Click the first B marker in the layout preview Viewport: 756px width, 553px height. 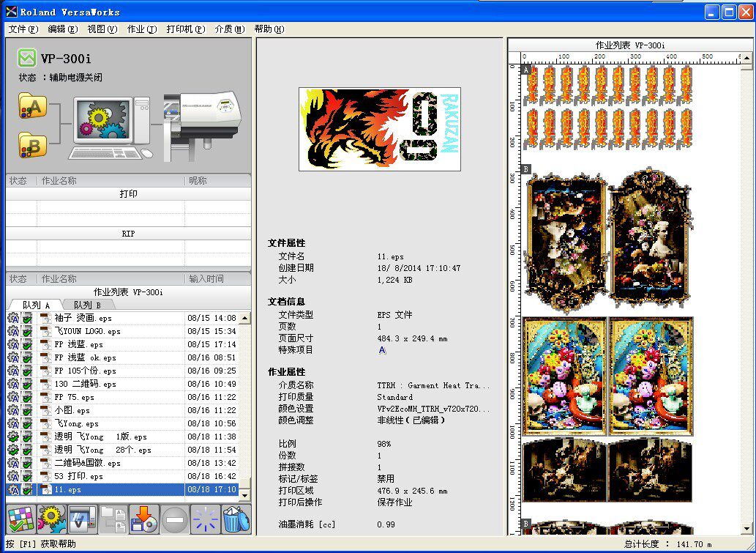coord(526,169)
